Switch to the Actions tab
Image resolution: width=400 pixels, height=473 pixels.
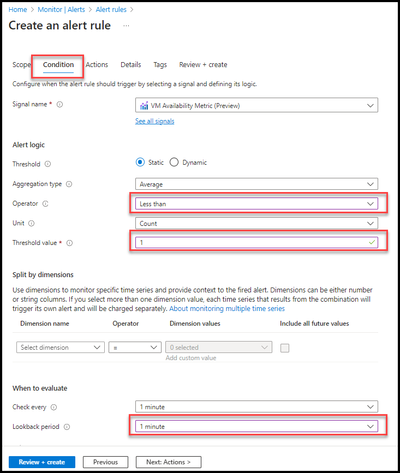pyautogui.click(x=97, y=65)
